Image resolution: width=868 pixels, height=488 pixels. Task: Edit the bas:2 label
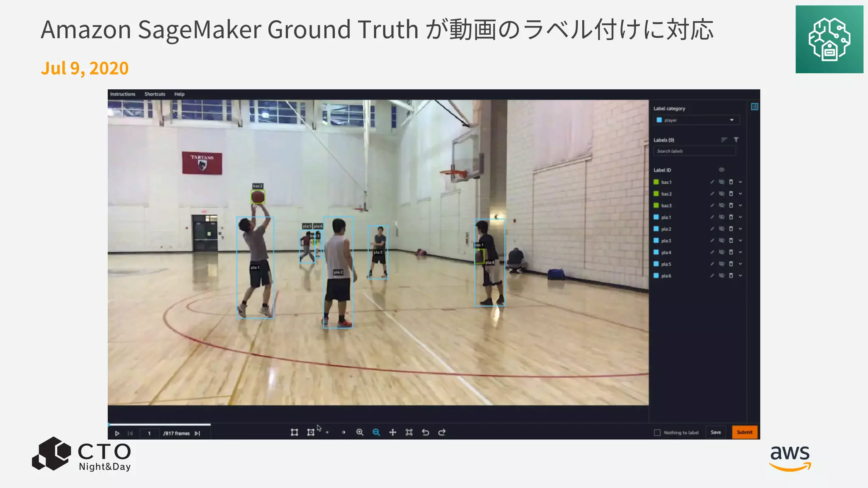pos(712,194)
